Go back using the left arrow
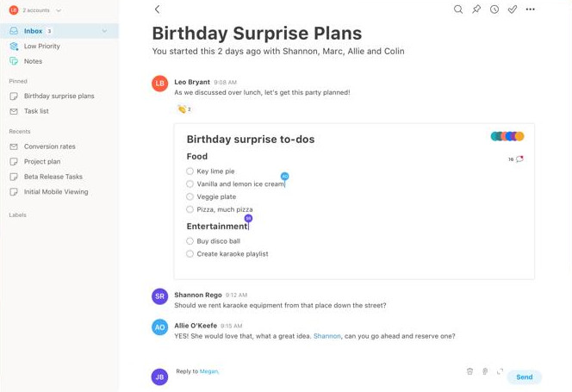Screen dimensions: 572x392 [x=158, y=9]
